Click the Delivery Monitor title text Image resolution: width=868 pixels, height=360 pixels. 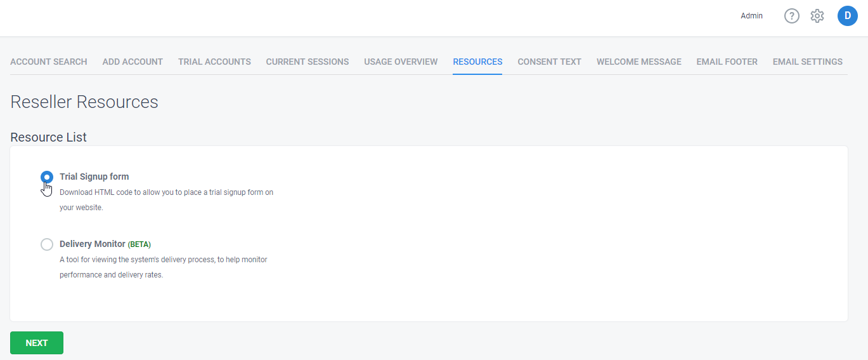tap(93, 244)
